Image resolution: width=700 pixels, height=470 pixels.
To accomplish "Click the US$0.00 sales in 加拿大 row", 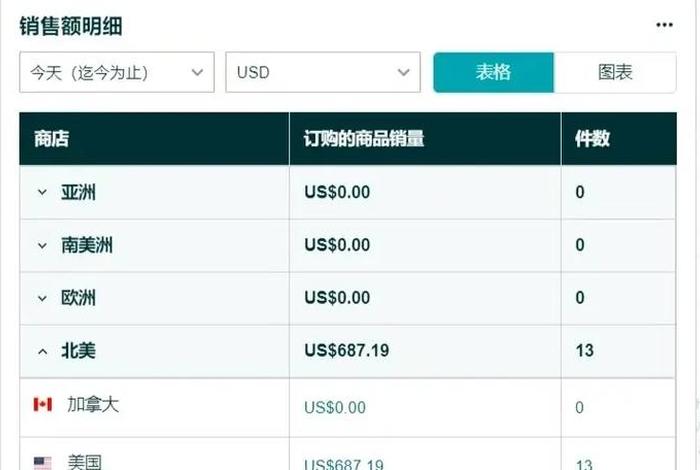I will click(x=335, y=408).
